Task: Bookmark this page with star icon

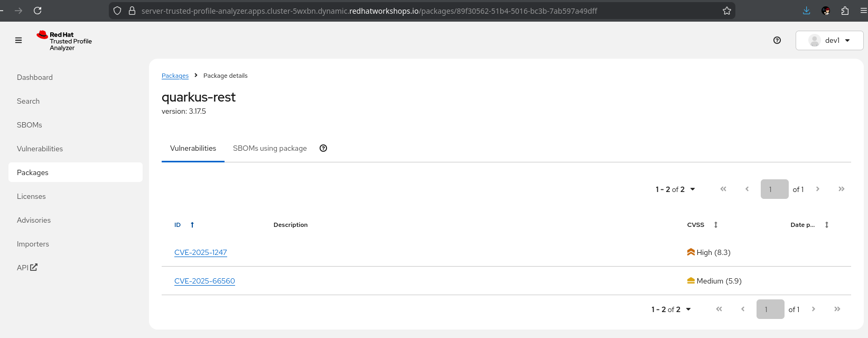Action: coord(727,11)
